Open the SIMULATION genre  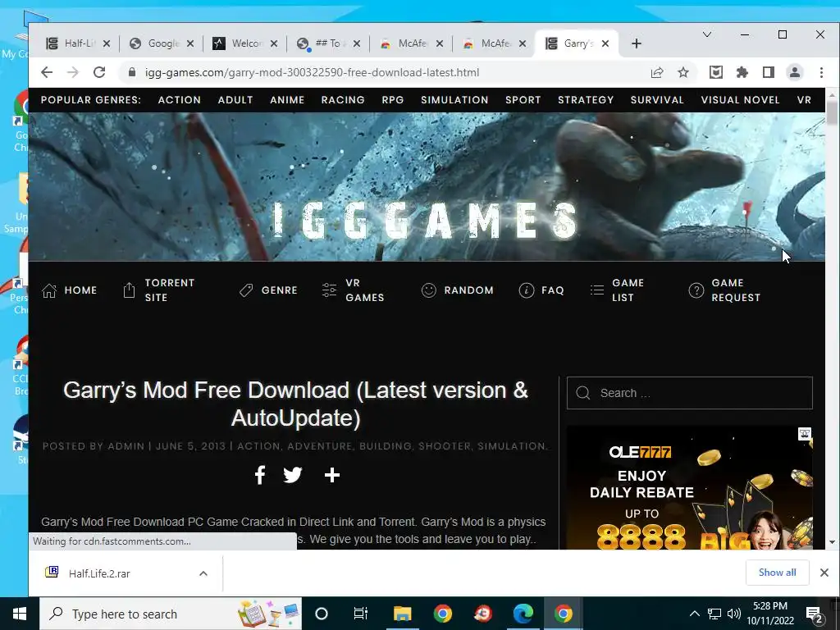coord(454,99)
